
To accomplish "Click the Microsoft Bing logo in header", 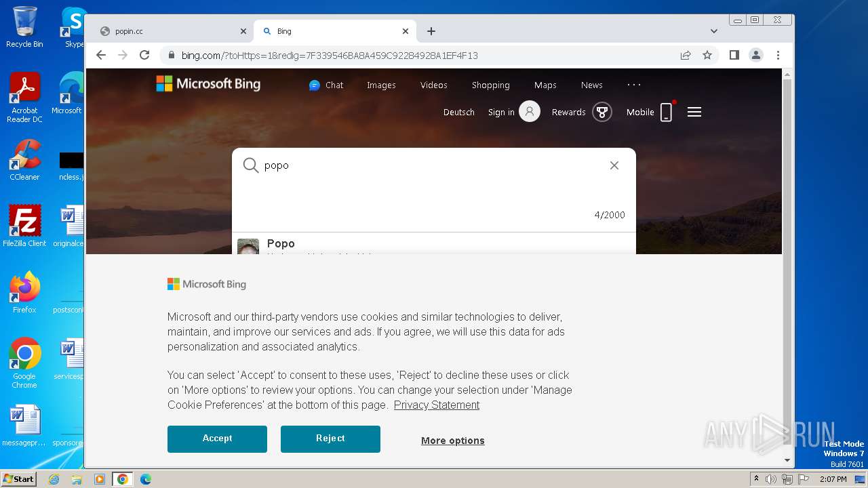I will tap(208, 84).
